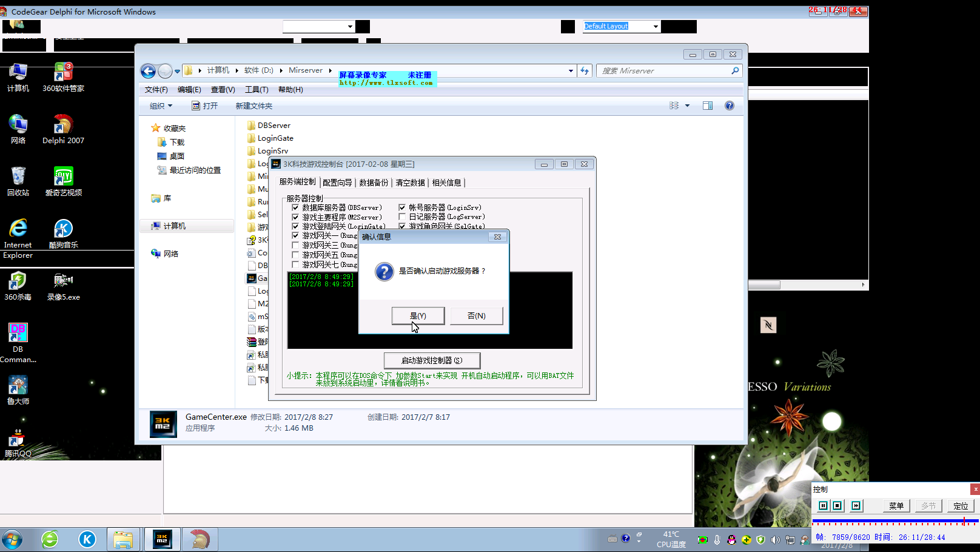980x552 pixels.
Task: Open Windows Start menu orb
Action: pos(12,539)
